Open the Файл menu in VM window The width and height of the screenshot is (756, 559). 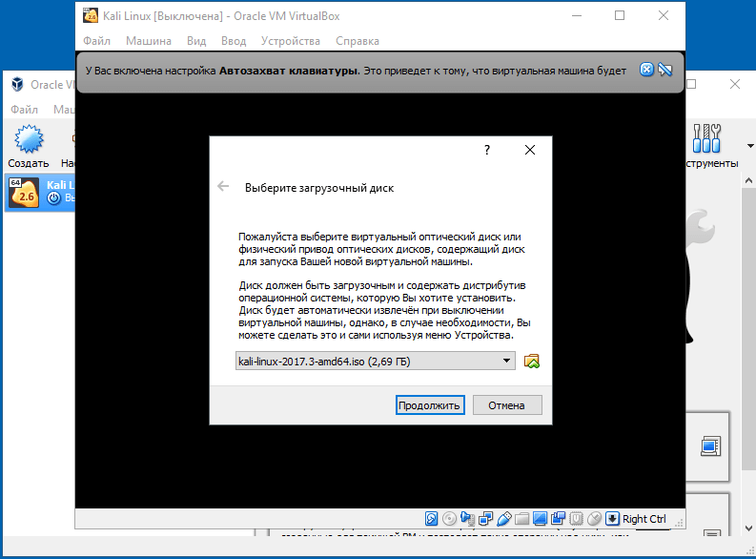(96, 41)
